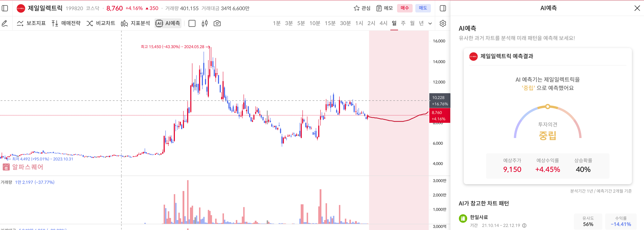Click the square layout icon
The height and width of the screenshot is (230, 644).
click(192, 23)
